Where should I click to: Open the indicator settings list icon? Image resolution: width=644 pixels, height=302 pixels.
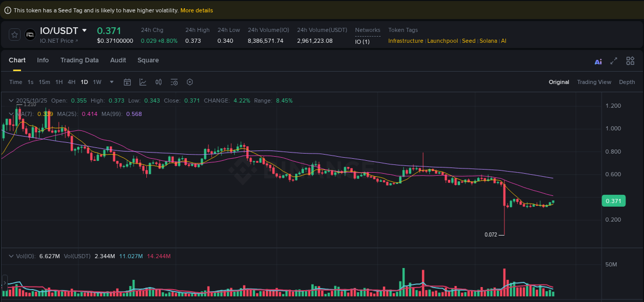pos(174,82)
